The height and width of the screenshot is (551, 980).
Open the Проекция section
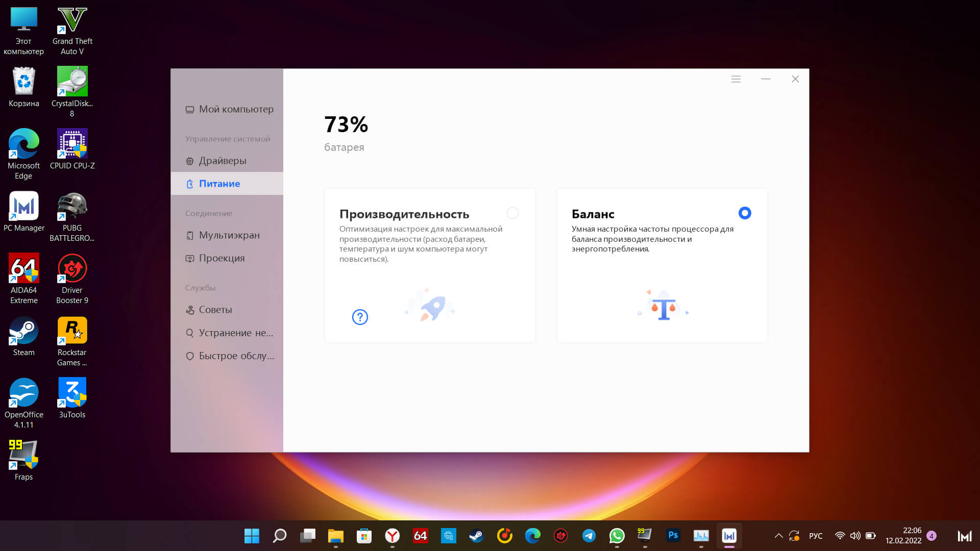[x=222, y=258]
